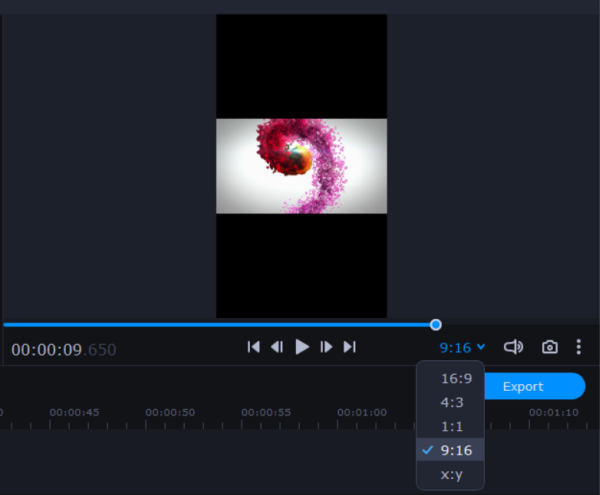600x495 pixels.
Task: Switch to the 1:1 square ratio
Action: click(452, 426)
